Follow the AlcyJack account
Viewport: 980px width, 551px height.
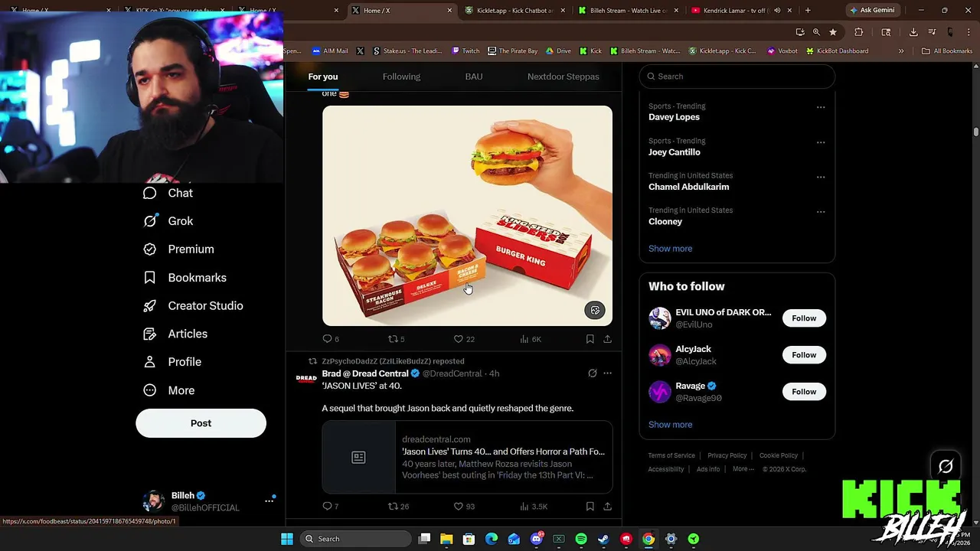pyautogui.click(x=804, y=355)
